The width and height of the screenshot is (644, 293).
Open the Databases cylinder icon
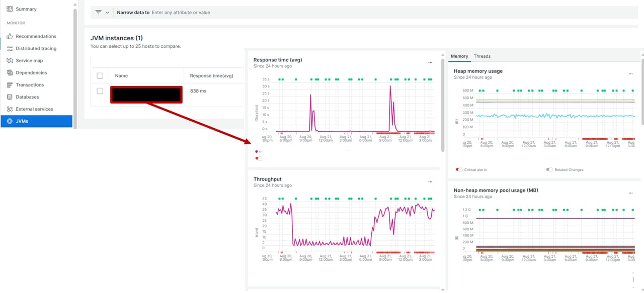coord(10,97)
